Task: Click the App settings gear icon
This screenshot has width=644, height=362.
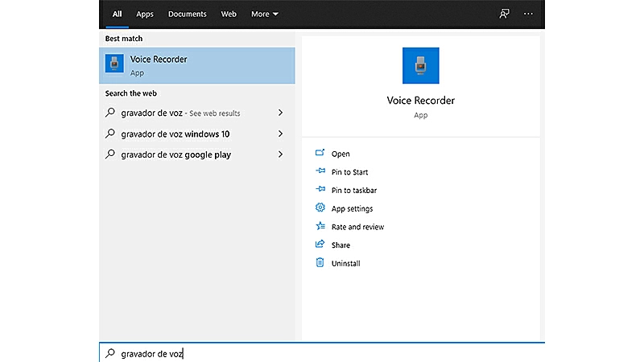Action: [320, 208]
